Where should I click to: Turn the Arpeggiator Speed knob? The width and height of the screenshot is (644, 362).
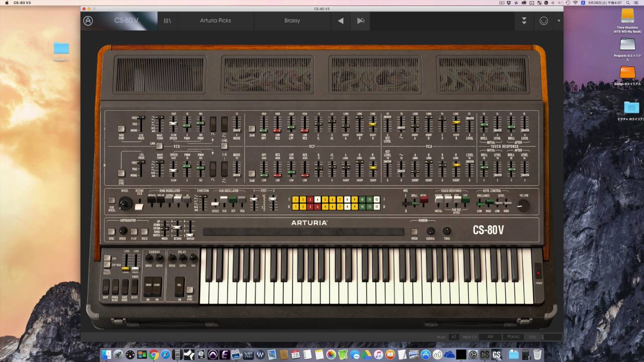click(x=123, y=231)
